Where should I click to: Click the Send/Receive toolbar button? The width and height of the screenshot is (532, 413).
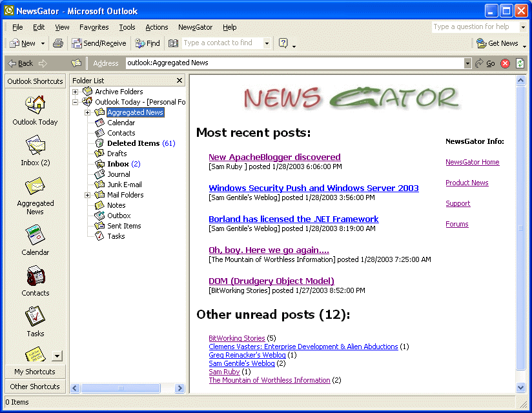(99, 43)
